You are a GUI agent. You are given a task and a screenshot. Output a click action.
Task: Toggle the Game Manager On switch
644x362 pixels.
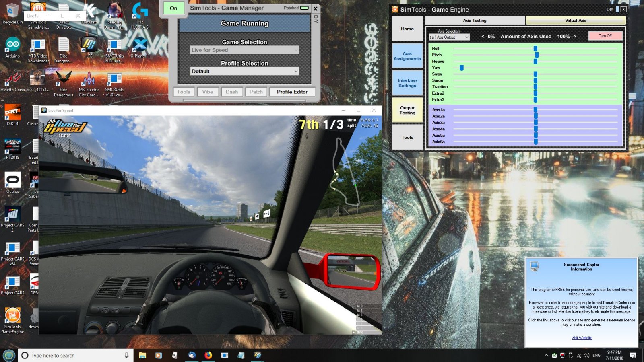tap(173, 8)
